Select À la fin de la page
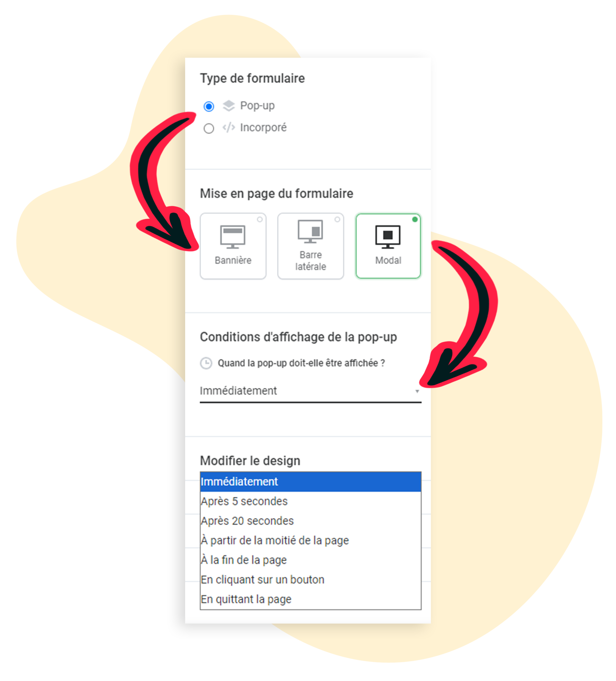Image resolution: width=616 pixels, height=681 pixels. click(310, 560)
